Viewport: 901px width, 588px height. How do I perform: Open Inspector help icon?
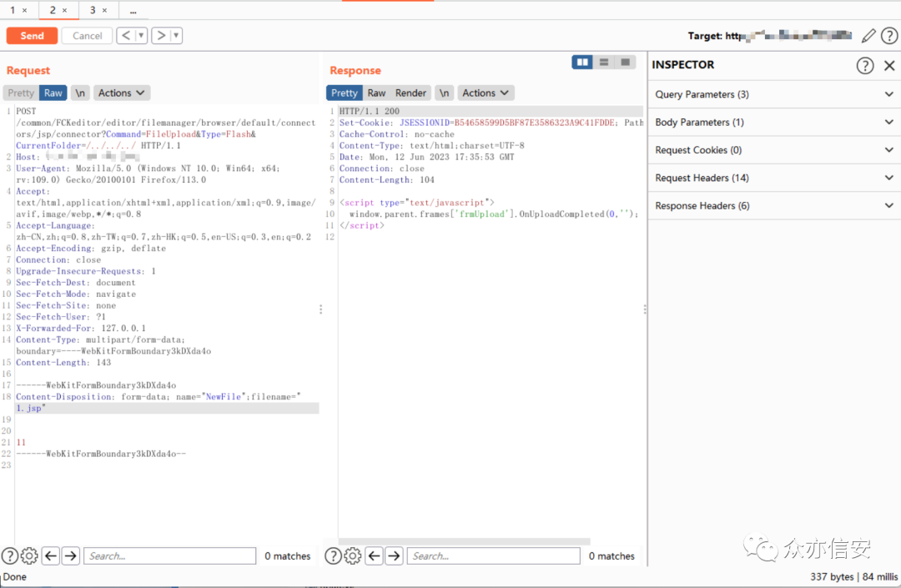click(x=865, y=65)
